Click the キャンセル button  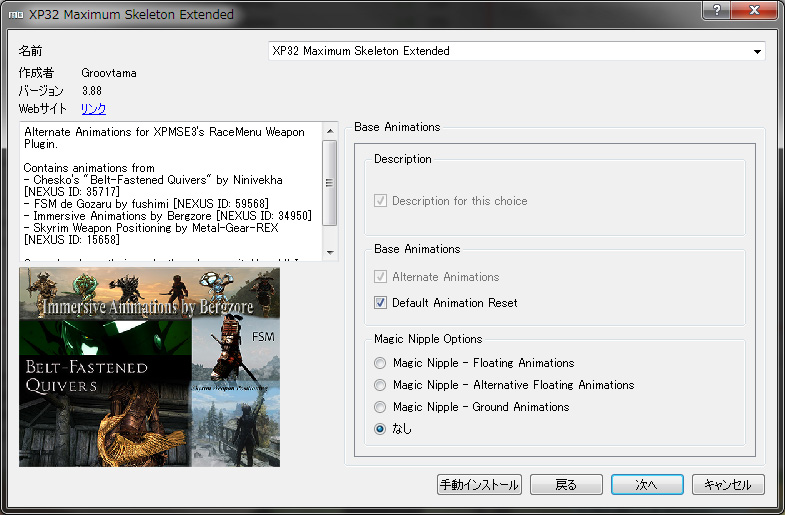[x=728, y=484]
